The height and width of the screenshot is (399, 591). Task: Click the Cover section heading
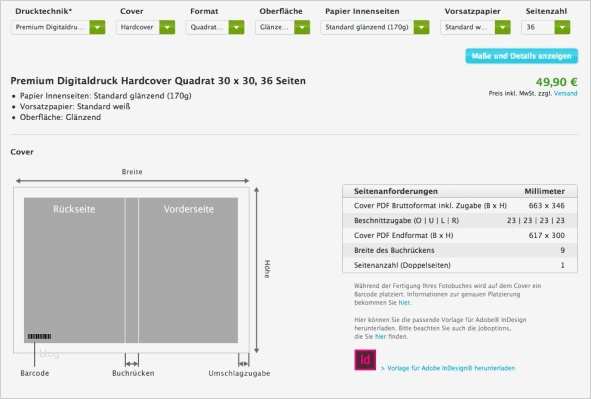pyautogui.click(x=22, y=152)
